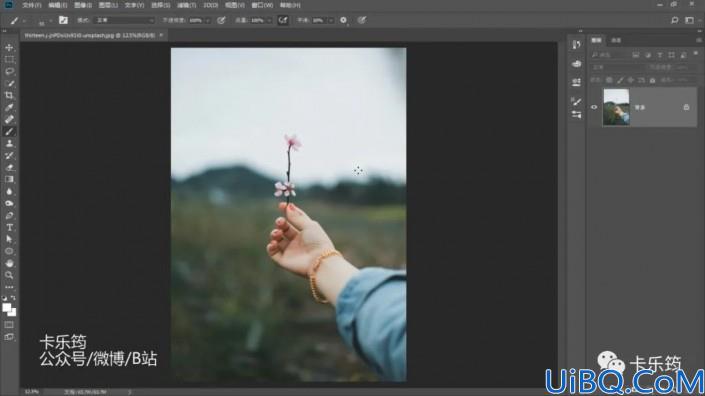Image resolution: width=705 pixels, height=396 pixels.
Task: Select the Lasso tool
Action: 9,71
